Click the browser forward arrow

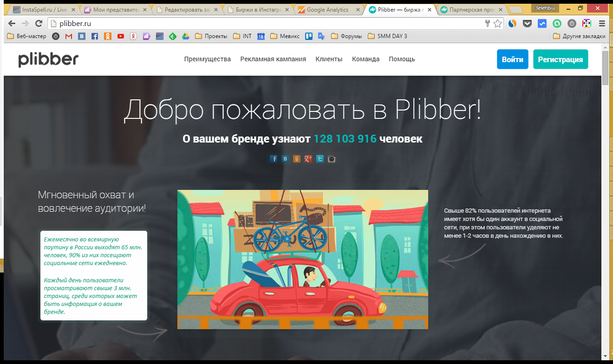tap(25, 23)
